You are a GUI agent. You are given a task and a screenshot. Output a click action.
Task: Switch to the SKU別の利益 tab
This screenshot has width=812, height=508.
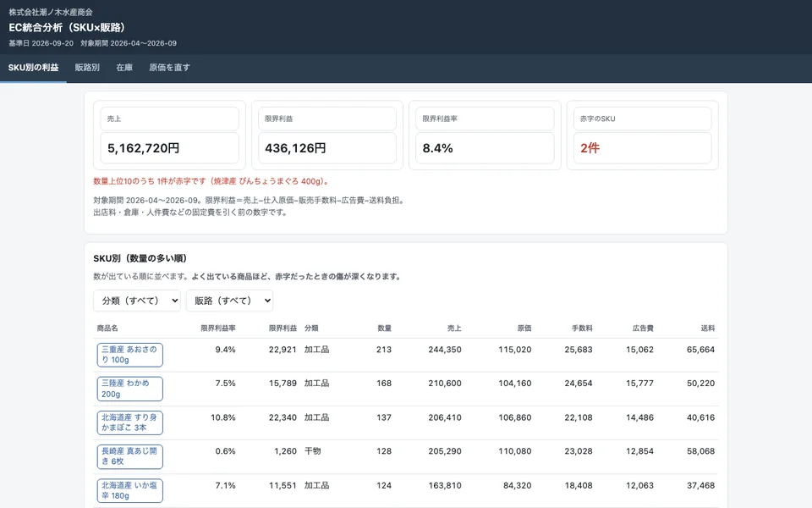tap(33, 68)
